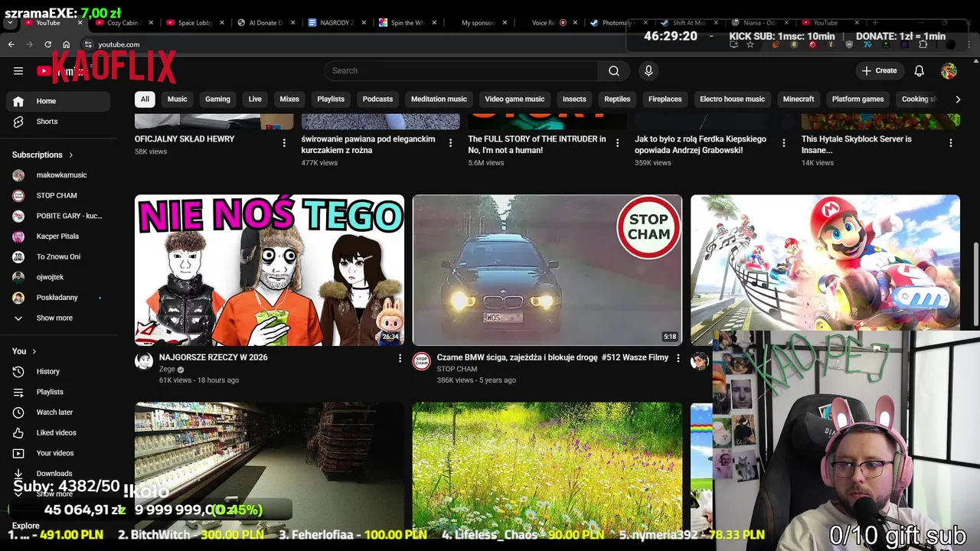Switch to the Spin the Wheel browser tab
Image resolution: width=980 pixels, height=551 pixels.
click(407, 23)
